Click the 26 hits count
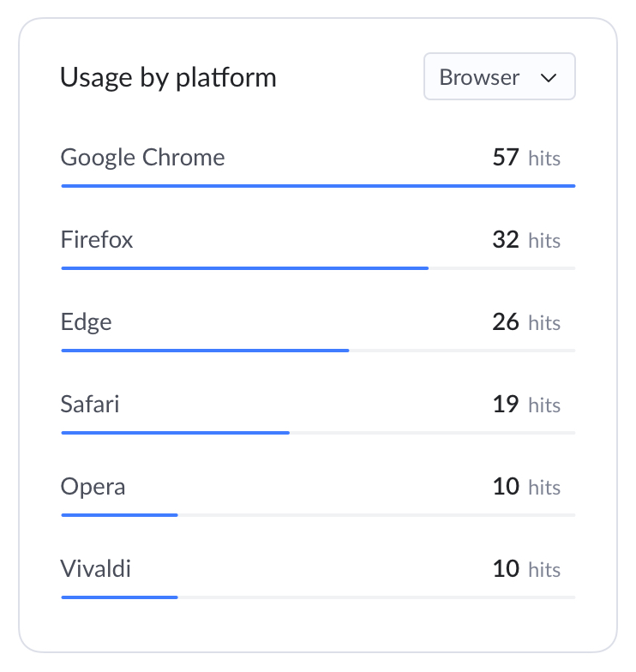This screenshot has width=636, height=672. [x=526, y=322]
